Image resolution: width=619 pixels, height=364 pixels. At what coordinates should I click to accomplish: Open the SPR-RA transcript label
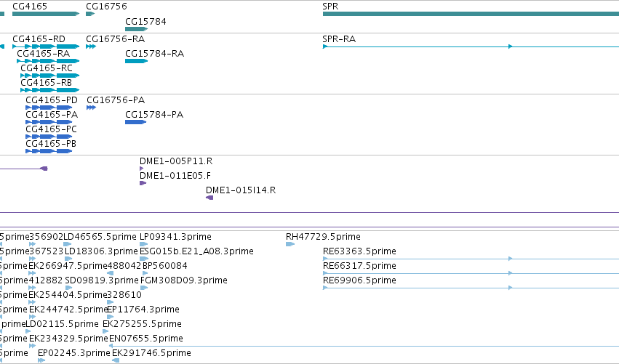(x=339, y=39)
